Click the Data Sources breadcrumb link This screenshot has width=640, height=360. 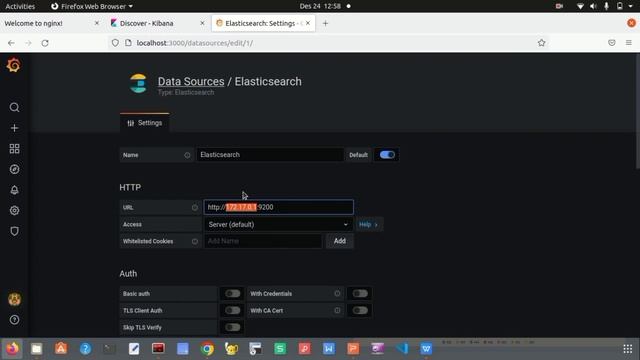(191, 82)
